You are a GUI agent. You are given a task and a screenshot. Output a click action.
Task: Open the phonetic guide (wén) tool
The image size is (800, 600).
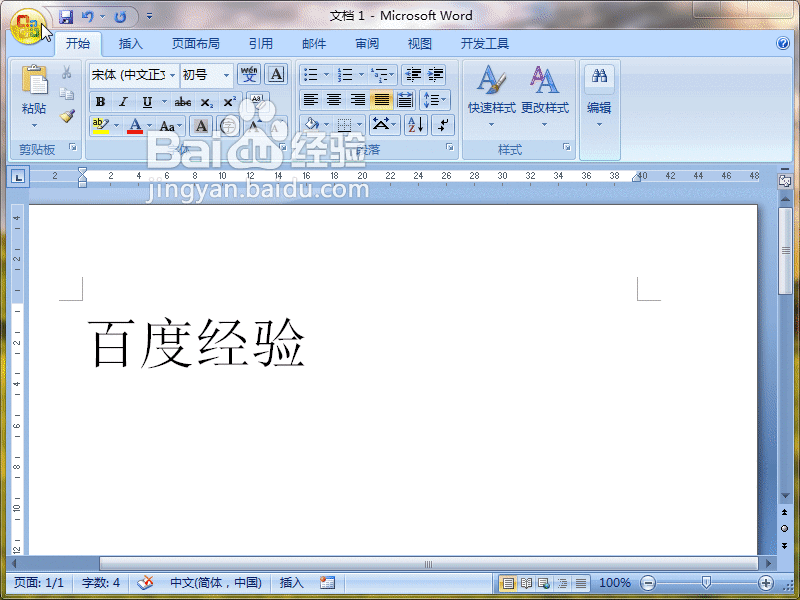(249, 74)
